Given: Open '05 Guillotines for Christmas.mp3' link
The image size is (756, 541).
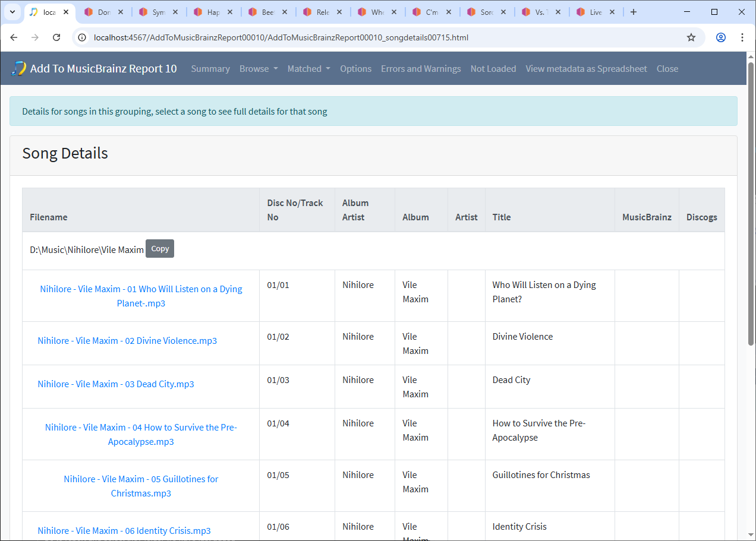Looking at the screenshot, I should (x=141, y=486).
